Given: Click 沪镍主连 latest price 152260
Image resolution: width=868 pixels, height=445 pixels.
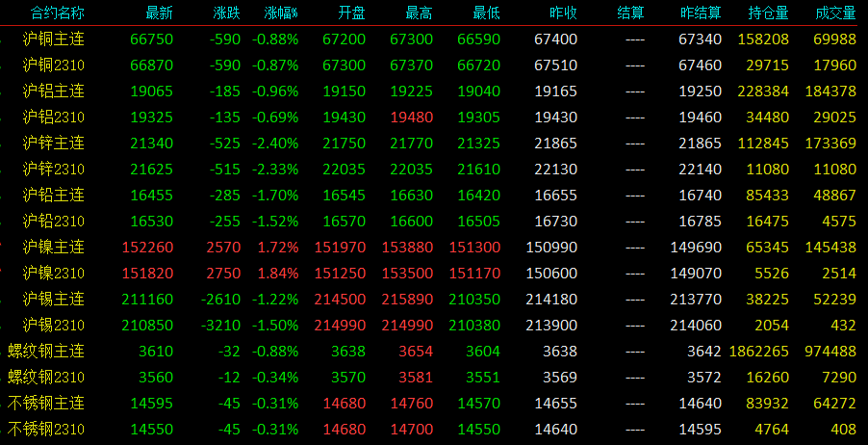Looking at the screenshot, I should coord(147,248).
